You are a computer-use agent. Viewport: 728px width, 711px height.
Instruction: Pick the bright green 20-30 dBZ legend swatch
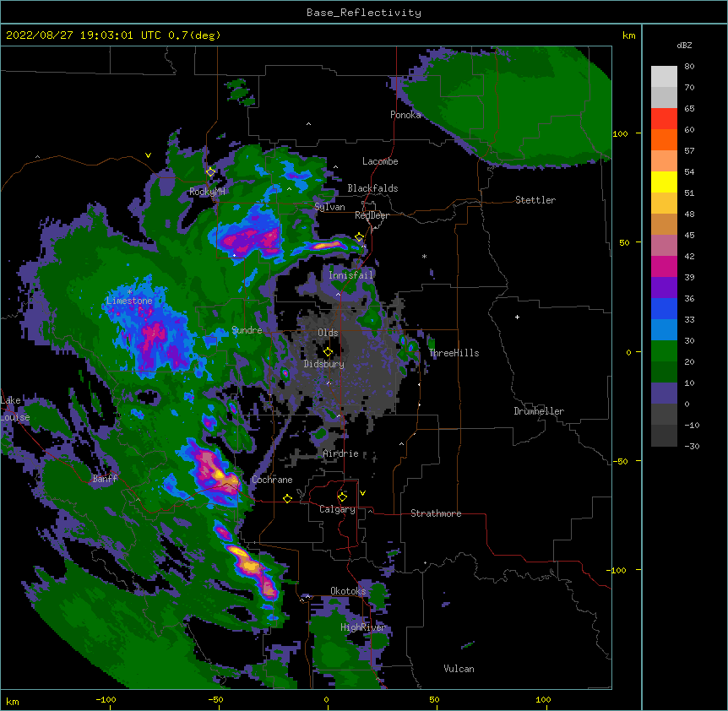tap(664, 351)
